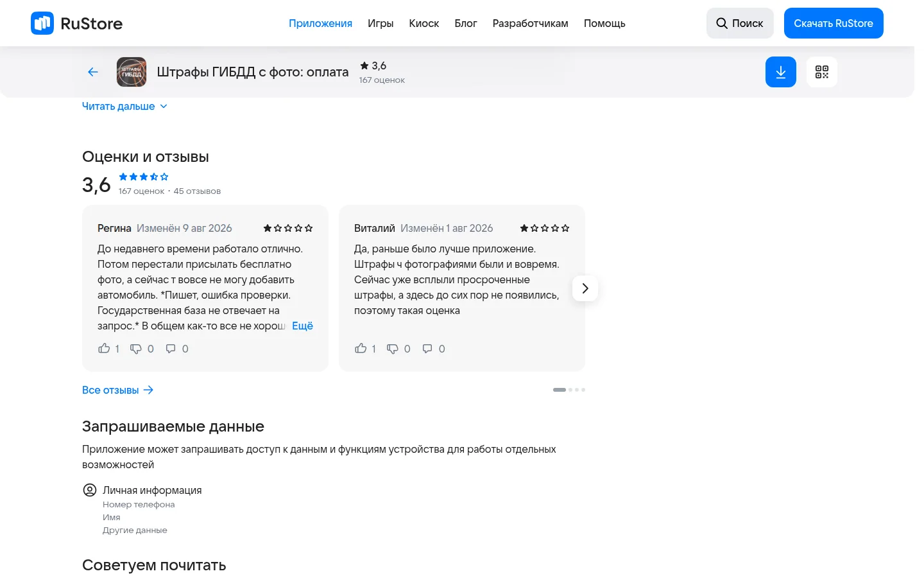The height and width of the screenshot is (578, 924).
Task: Click the Скачать RuStore button
Action: click(834, 23)
